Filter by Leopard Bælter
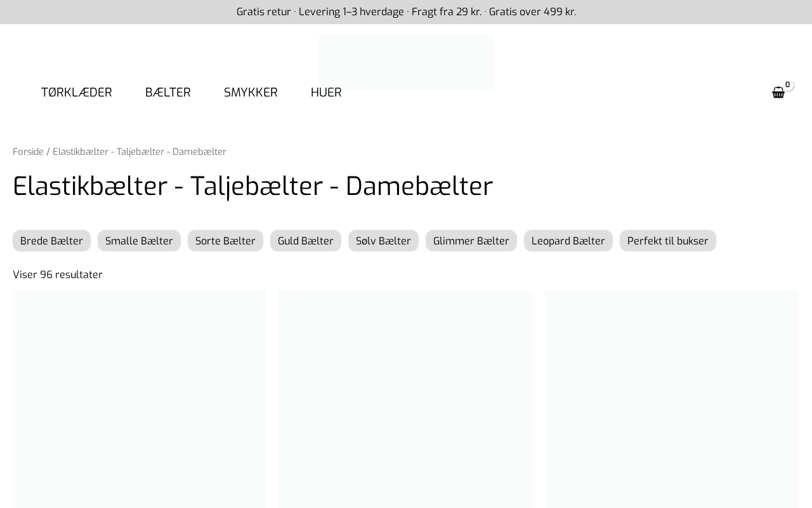This screenshot has width=812, height=508. tap(568, 241)
